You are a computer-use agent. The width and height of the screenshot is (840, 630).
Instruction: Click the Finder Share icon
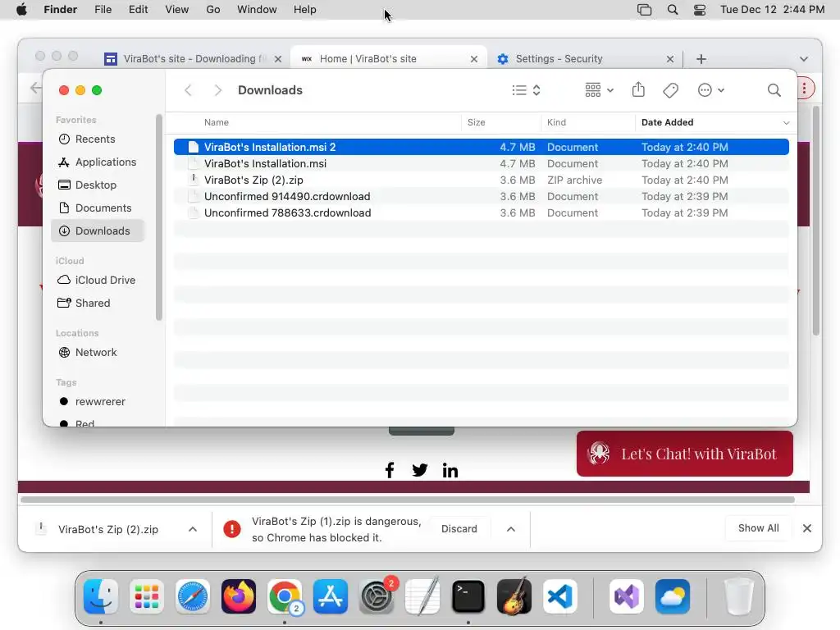[x=638, y=89]
